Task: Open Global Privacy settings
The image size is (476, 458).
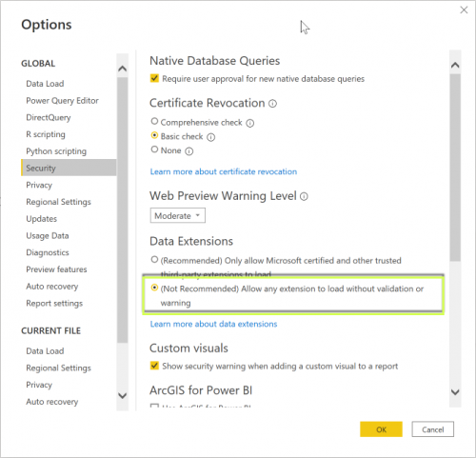Action: pyautogui.click(x=39, y=185)
